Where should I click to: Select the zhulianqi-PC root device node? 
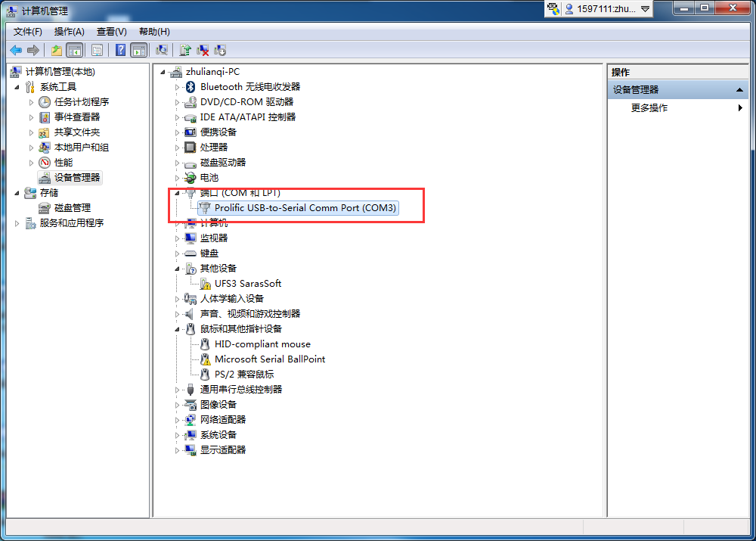(212, 72)
